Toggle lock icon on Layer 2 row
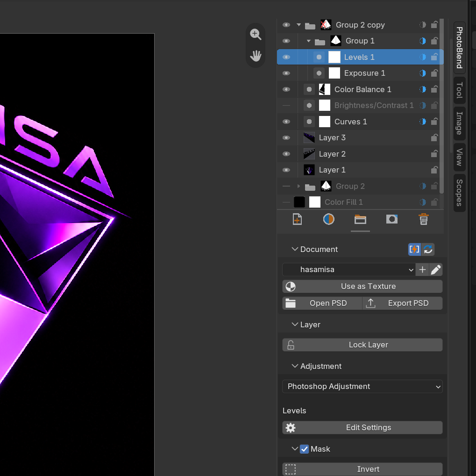 434,154
